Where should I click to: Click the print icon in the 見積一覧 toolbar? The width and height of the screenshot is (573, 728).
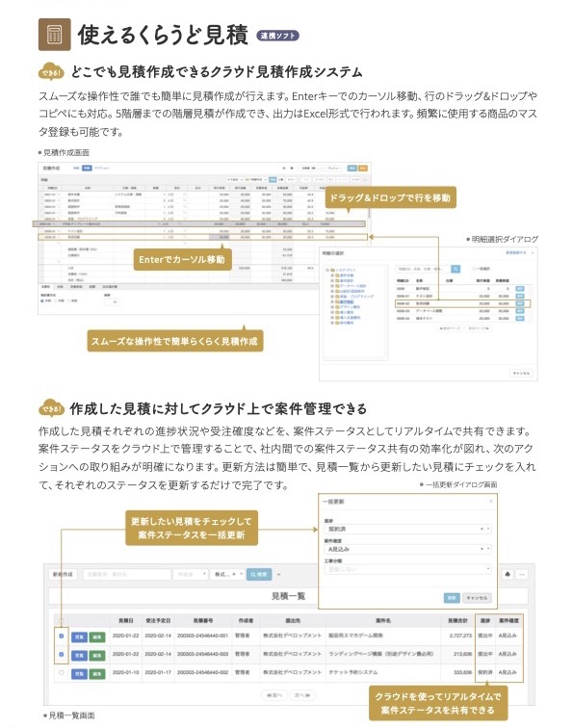point(508,574)
